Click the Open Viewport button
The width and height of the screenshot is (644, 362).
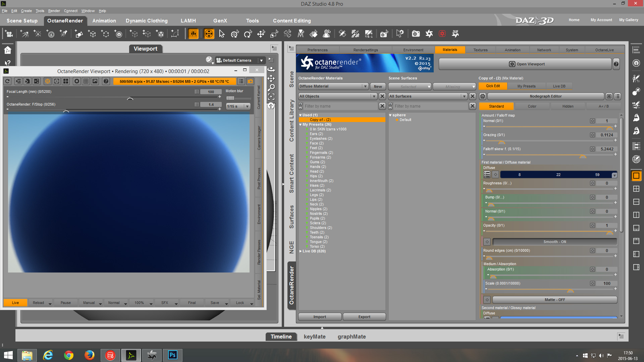pyautogui.click(x=525, y=64)
